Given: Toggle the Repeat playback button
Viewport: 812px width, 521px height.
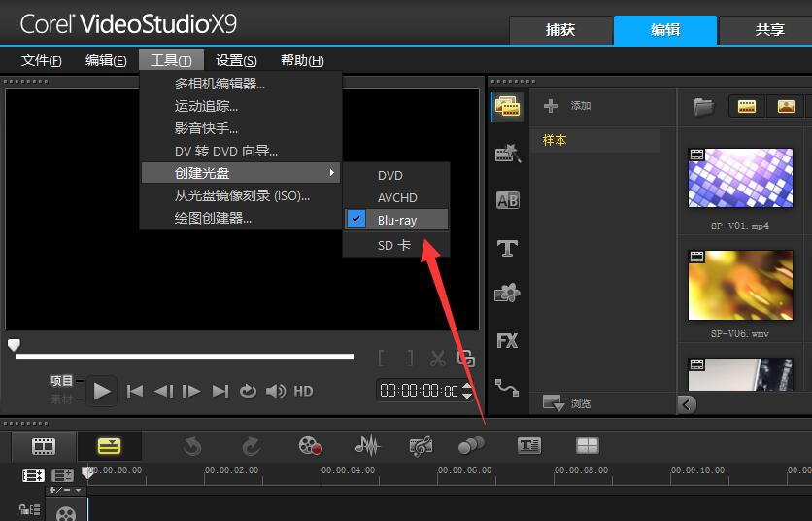Looking at the screenshot, I should click(x=248, y=391).
